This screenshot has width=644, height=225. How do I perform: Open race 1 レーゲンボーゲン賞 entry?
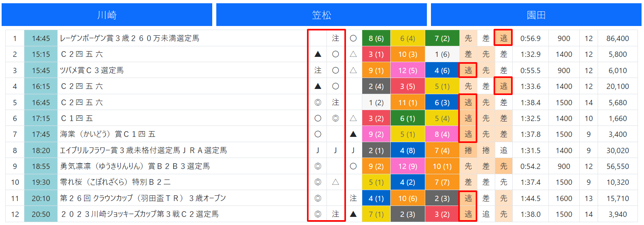pos(130,38)
